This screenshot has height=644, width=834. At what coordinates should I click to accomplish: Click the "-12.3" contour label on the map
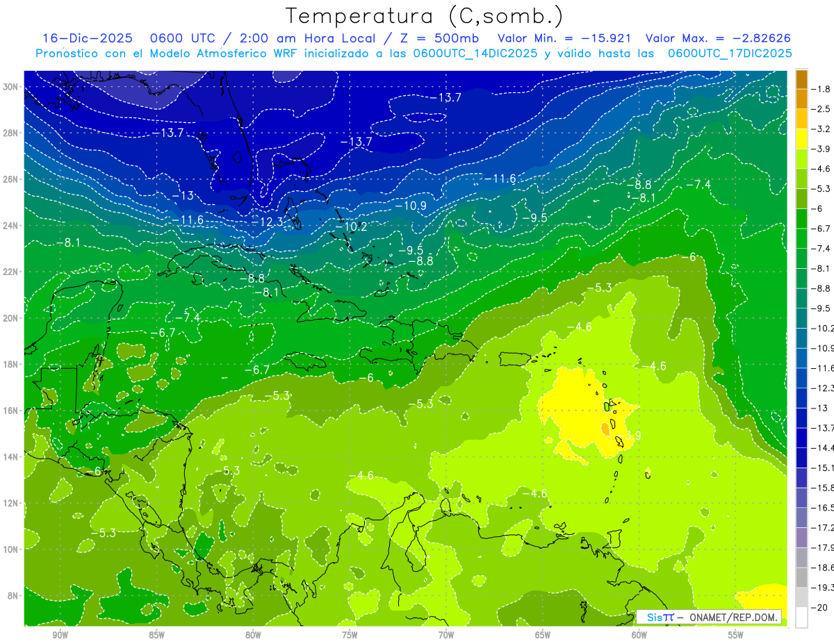pos(268,222)
